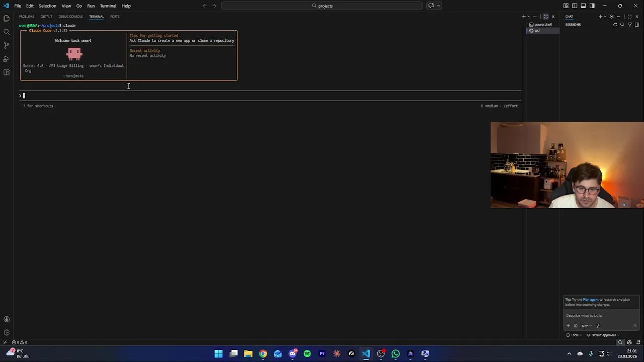
Task: Open Run and Debug in activity bar
Action: [7, 59]
